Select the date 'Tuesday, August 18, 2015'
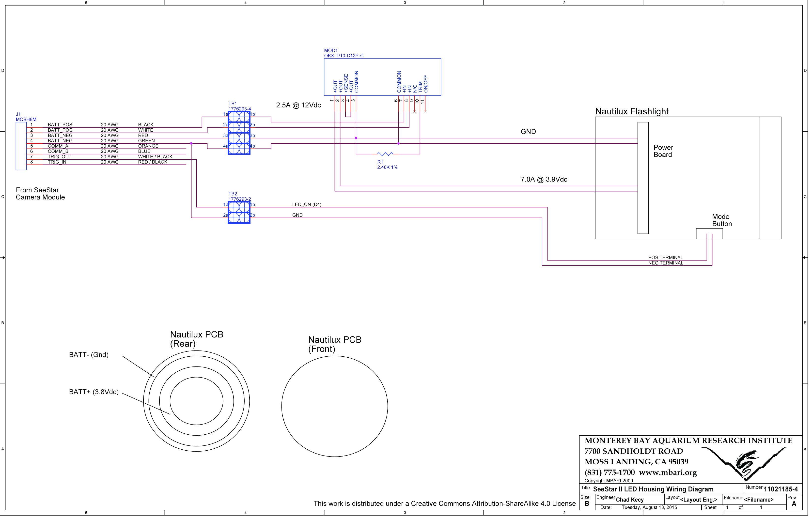Viewport: 812px width, 518px height. point(649,508)
